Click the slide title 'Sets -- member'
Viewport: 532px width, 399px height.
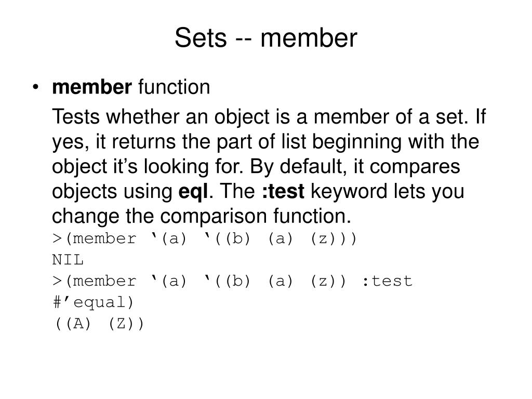[x=265, y=37]
